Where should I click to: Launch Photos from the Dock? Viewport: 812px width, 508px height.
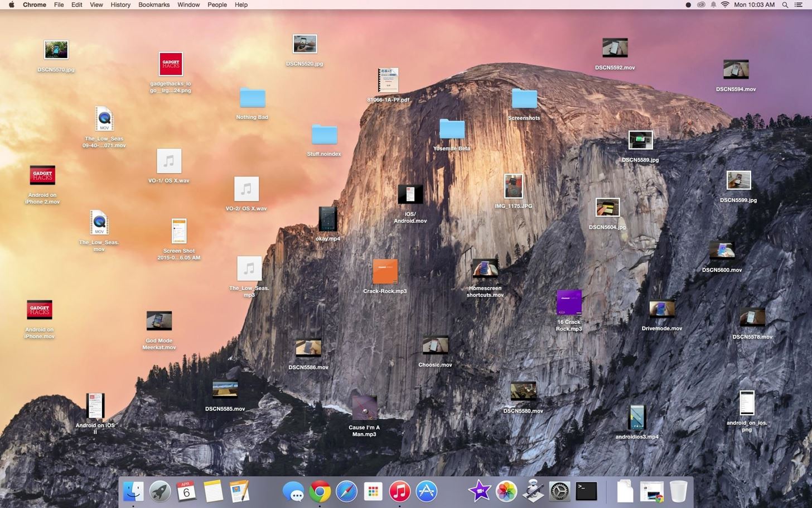[x=505, y=491]
